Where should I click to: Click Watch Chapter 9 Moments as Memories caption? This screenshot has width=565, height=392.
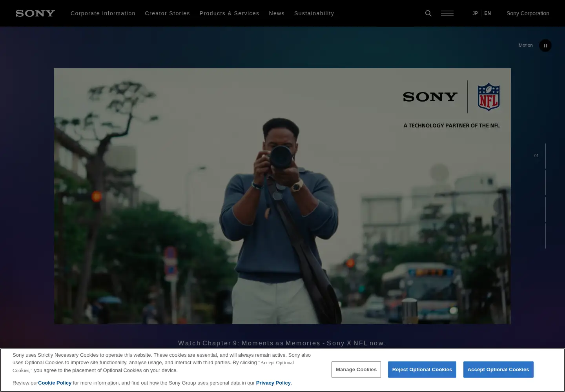(282, 343)
